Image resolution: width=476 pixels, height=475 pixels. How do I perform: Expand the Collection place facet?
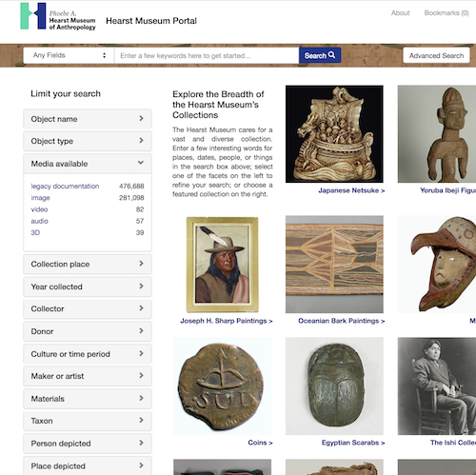(x=88, y=264)
